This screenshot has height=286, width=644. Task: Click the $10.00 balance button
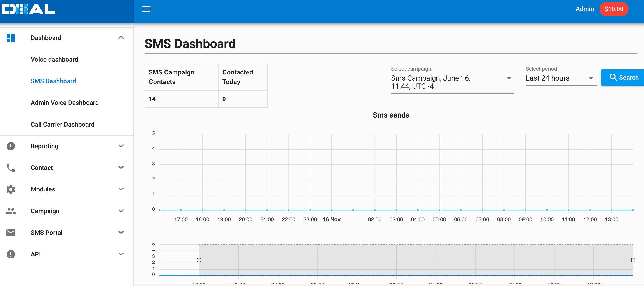click(614, 9)
